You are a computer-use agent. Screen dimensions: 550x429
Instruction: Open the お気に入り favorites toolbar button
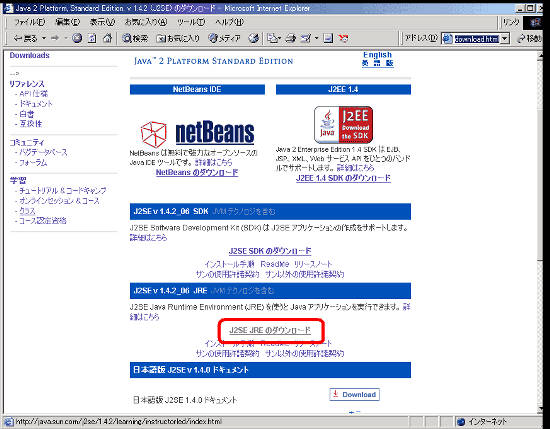pos(178,38)
